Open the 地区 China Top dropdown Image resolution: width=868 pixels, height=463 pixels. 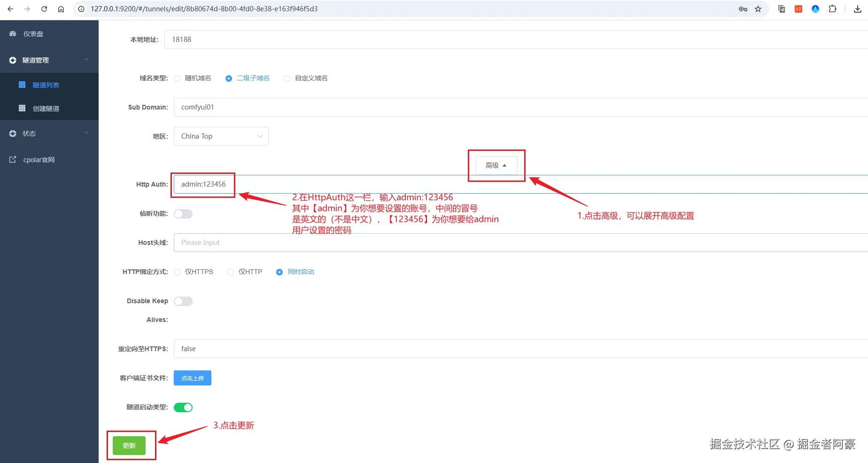[x=221, y=136]
